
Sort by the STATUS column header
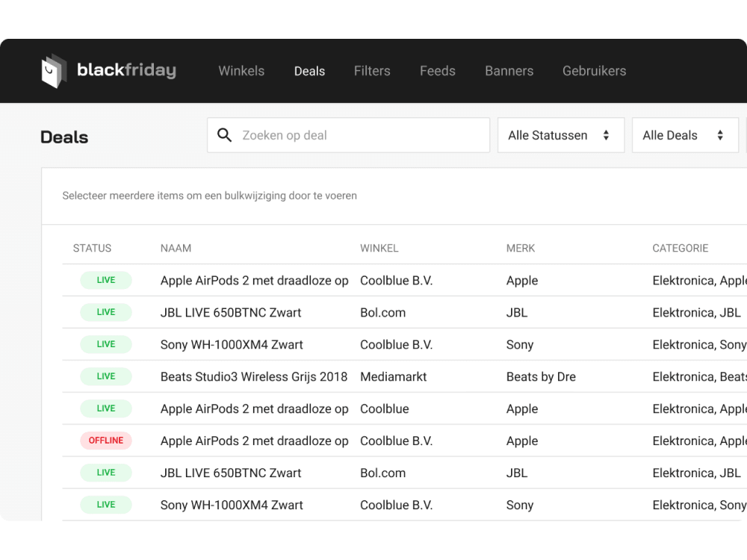point(92,248)
